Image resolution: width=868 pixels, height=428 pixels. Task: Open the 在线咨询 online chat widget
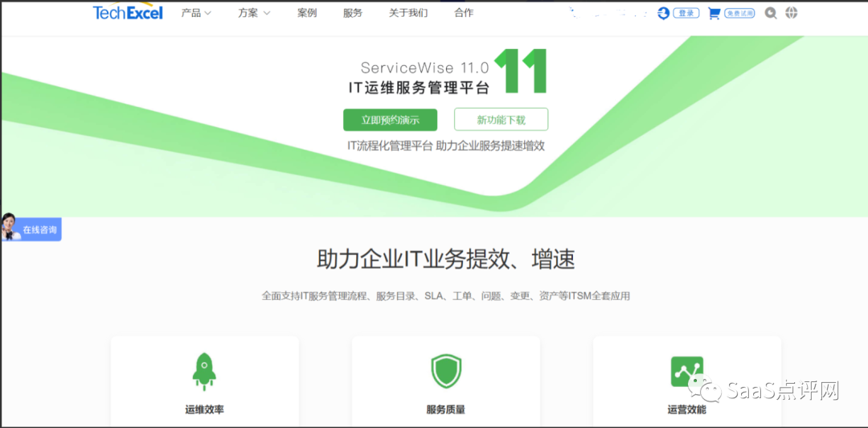(x=31, y=229)
